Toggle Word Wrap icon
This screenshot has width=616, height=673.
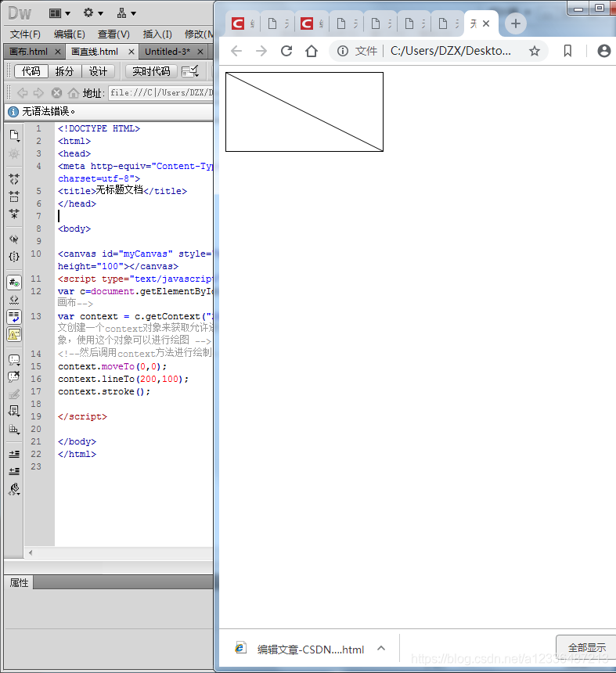pos(14,317)
